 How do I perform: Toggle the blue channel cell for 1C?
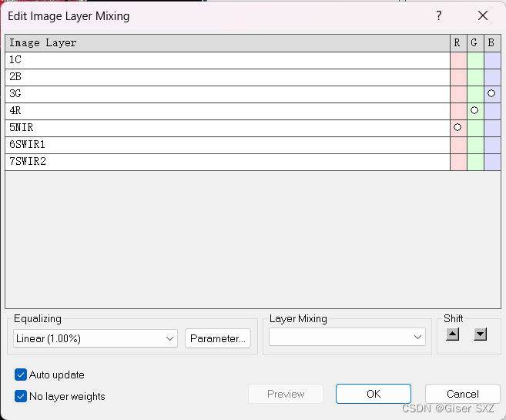tap(492, 60)
